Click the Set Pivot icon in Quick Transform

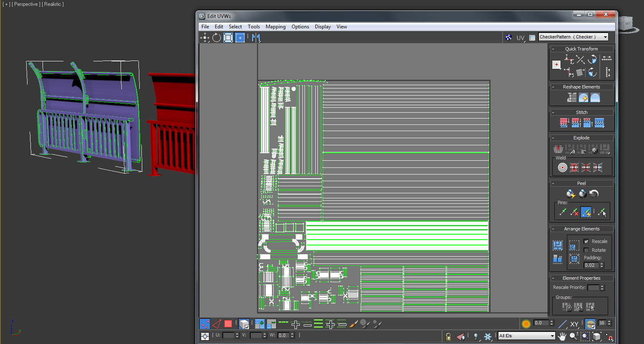click(x=556, y=65)
